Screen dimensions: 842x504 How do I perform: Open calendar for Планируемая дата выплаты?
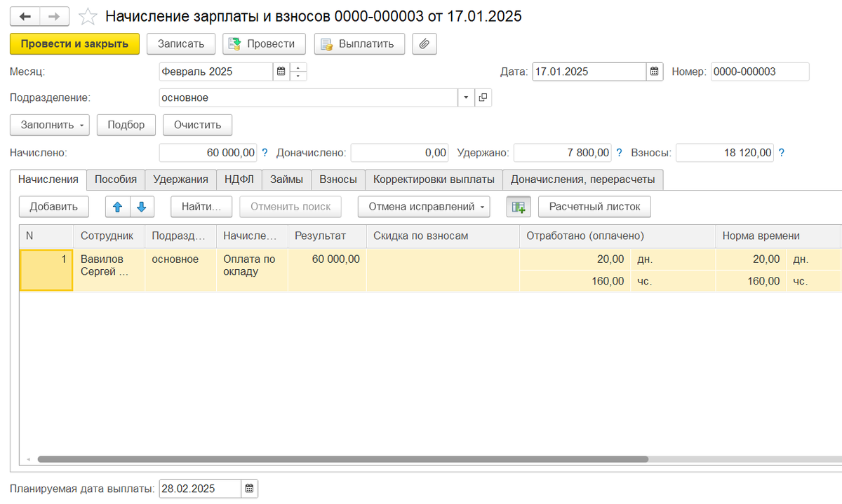click(x=250, y=489)
